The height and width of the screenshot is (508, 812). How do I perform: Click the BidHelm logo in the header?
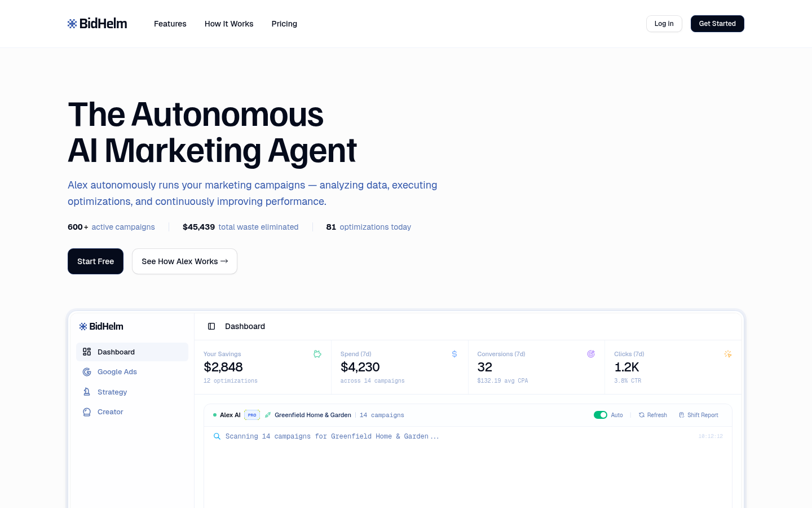97,24
